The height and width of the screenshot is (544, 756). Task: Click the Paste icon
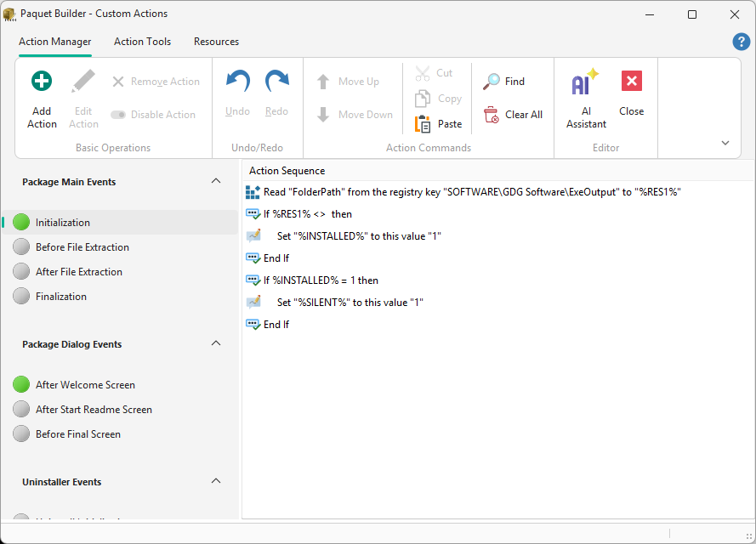422,123
